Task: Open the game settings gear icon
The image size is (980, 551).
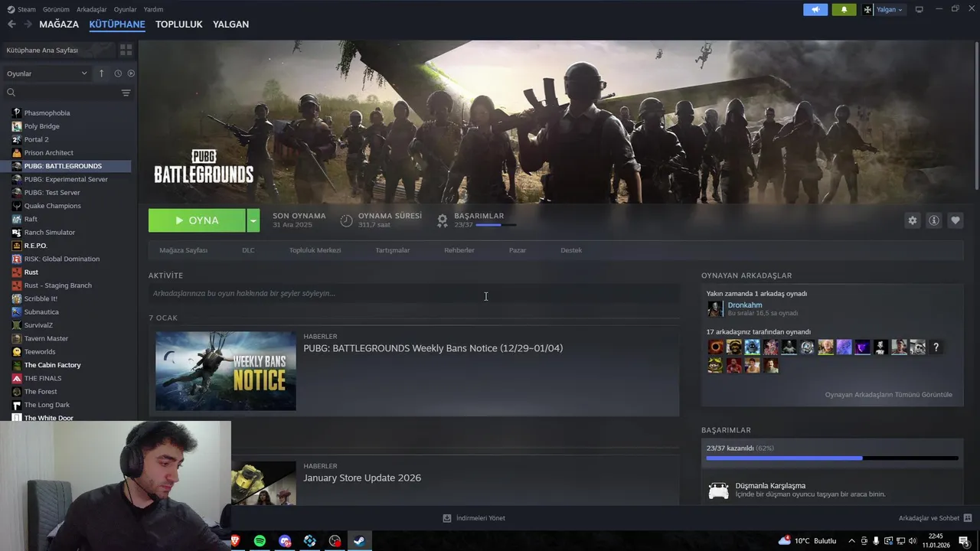Action: click(x=912, y=220)
